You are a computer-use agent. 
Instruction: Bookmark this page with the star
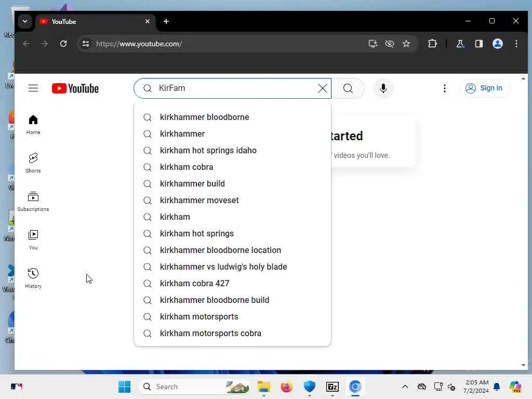coord(406,44)
